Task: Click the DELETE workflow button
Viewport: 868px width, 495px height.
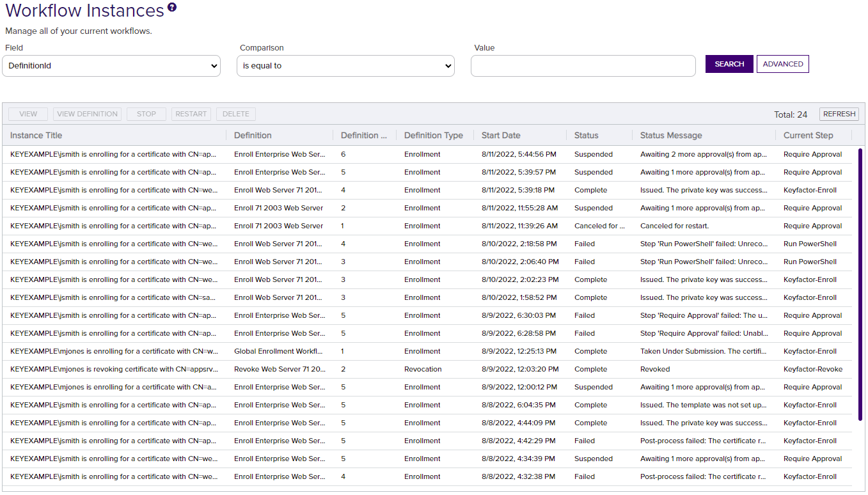Action: 235,113
